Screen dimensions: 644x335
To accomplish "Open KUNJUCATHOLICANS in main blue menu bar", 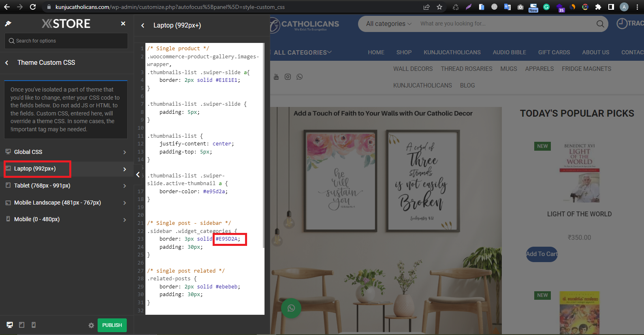I will point(452,53).
